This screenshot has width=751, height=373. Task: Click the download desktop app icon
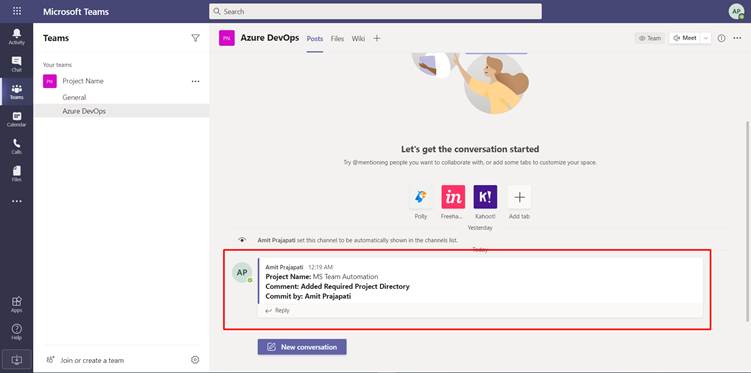(17, 359)
